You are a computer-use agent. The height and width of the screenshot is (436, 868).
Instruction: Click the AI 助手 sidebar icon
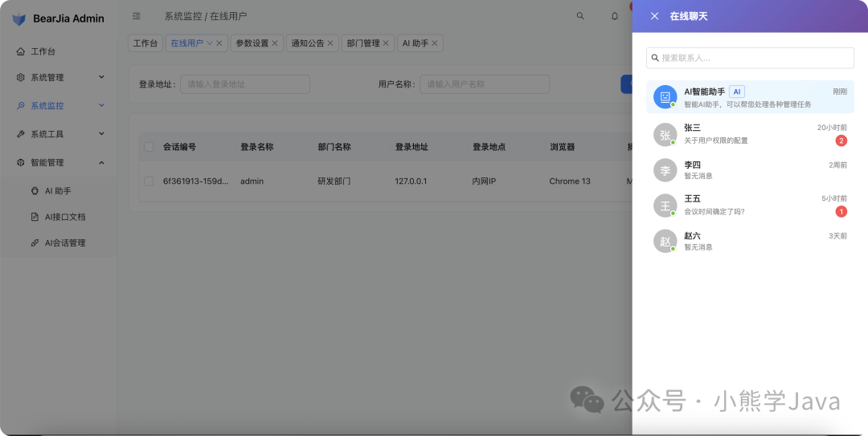click(35, 191)
